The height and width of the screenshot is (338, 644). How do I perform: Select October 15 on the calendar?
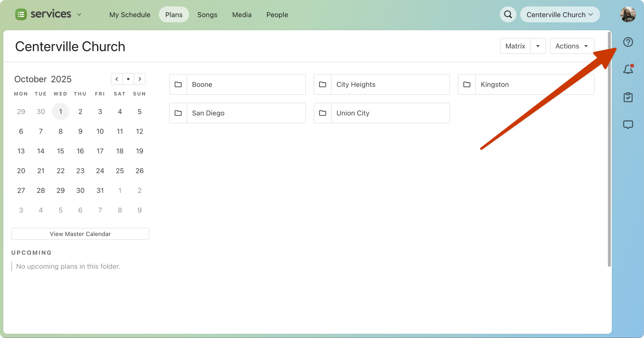point(61,151)
